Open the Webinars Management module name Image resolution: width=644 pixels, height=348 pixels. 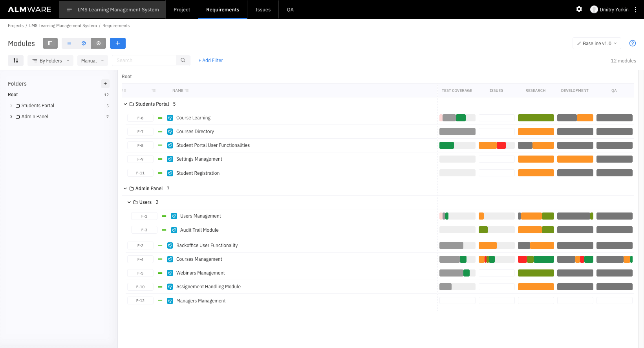pyautogui.click(x=200, y=273)
